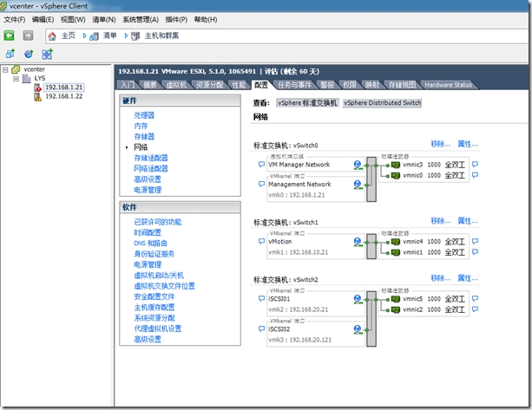Switch to the 性能 tab
532x410 pixels.
239,85
